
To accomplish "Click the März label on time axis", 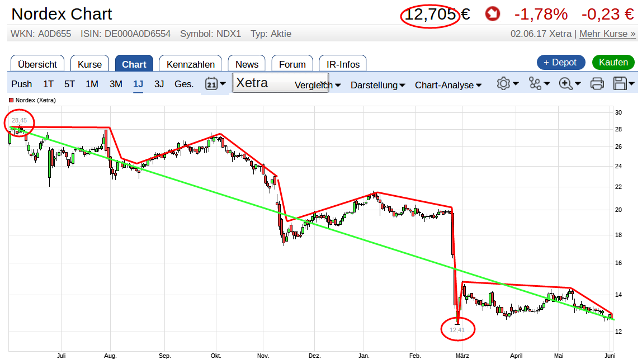I will tap(462, 356).
